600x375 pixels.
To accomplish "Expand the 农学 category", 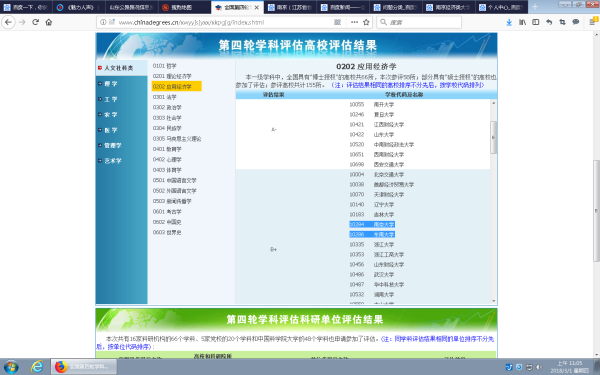I will pyautogui.click(x=111, y=114).
